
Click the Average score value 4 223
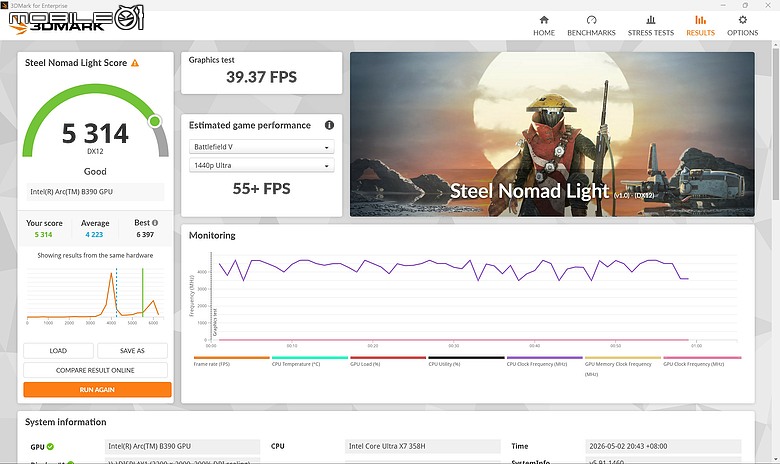click(x=94, y=235)
